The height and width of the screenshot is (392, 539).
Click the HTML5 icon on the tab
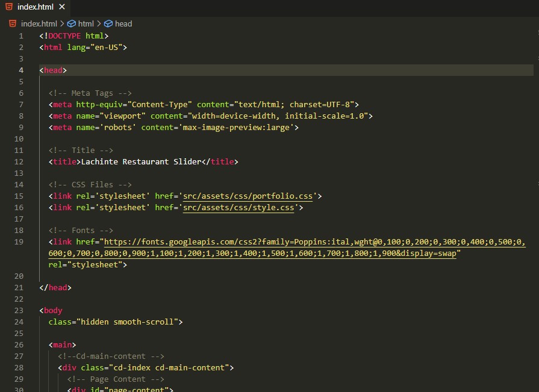click(9, 7)
